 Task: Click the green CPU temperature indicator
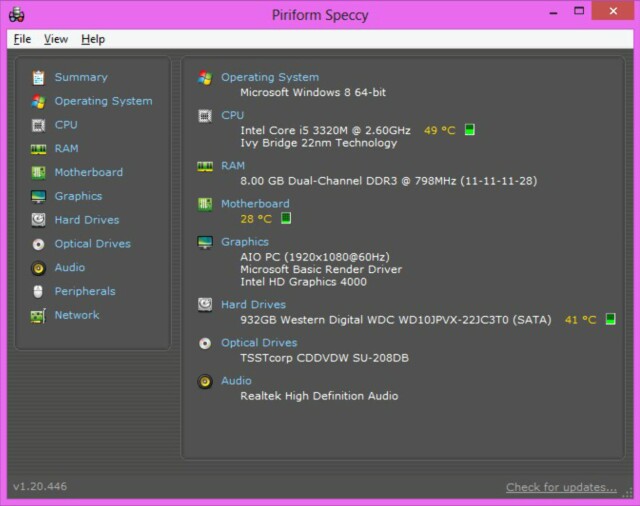click(x=470, y=130)
